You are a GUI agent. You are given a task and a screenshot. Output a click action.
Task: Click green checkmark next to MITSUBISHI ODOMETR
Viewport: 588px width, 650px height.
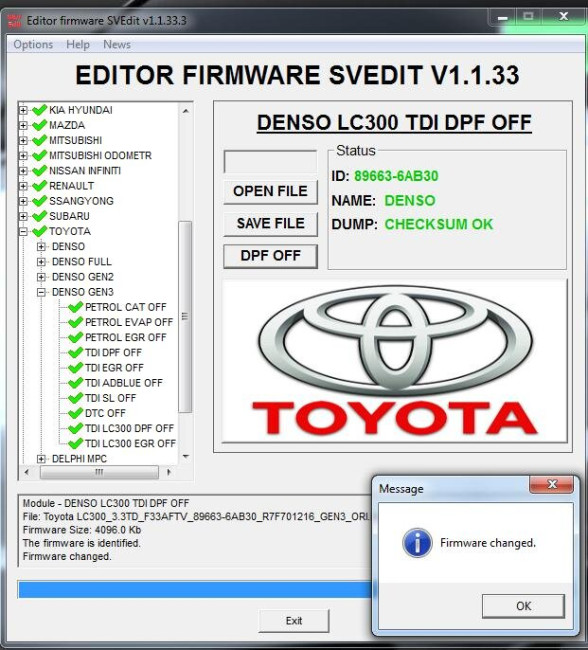tap(39, 155)
